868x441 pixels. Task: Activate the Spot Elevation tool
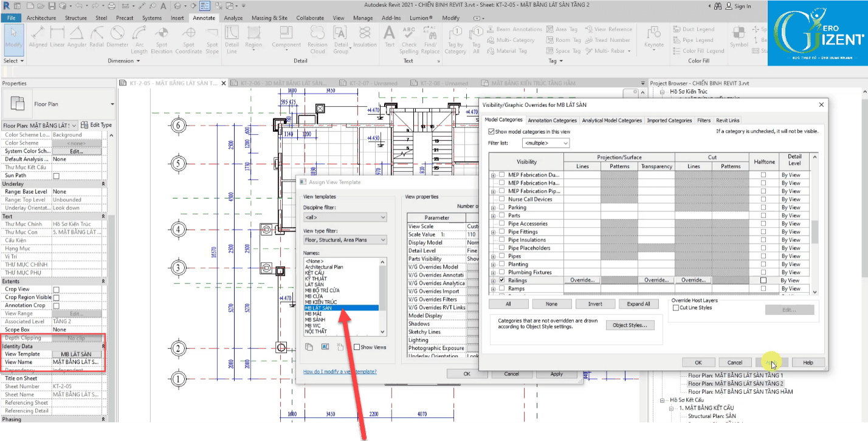(162, 39)
